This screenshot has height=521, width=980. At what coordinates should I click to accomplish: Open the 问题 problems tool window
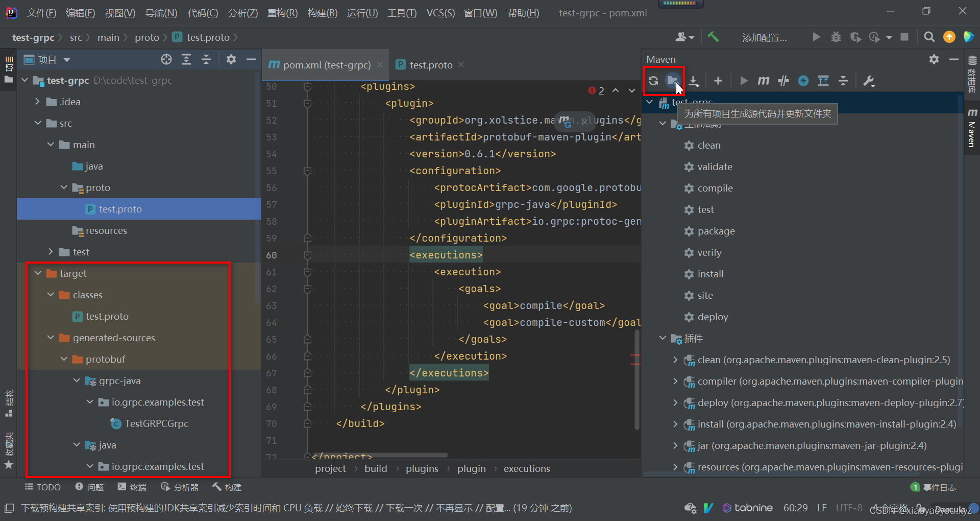coord(89,487)
